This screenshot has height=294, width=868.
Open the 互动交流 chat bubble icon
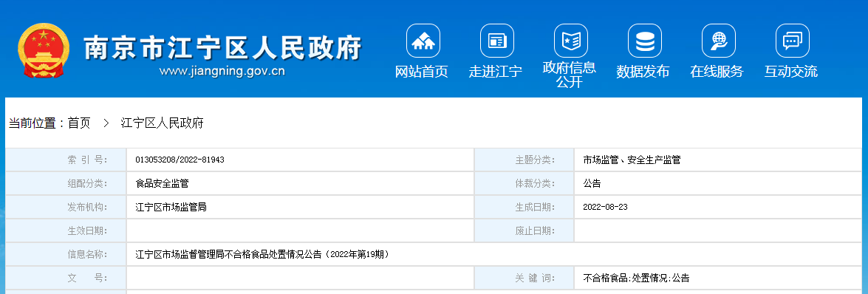tap(793, 41)
